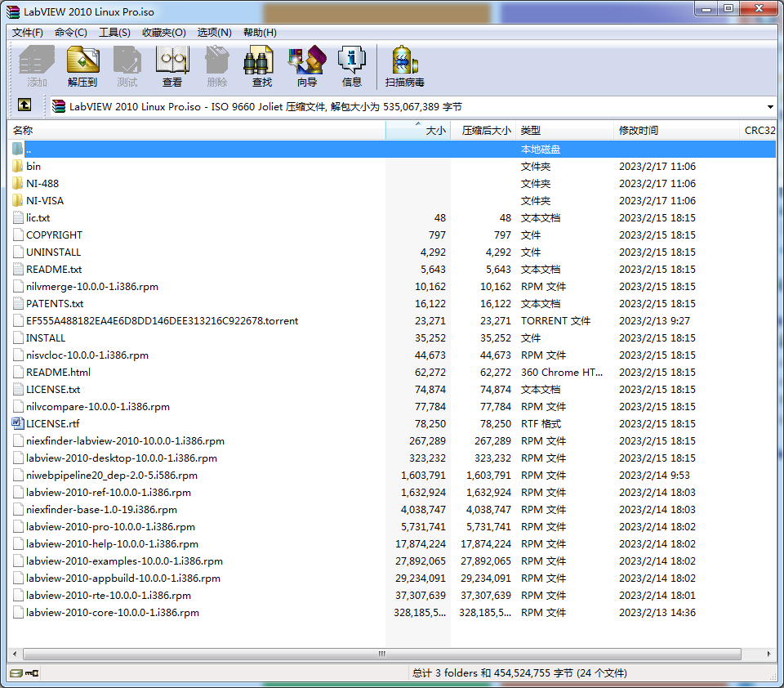Click the parent directory '..' folder icon
Image resolution: width=784 pixels, height=688 pixels.
17,149
